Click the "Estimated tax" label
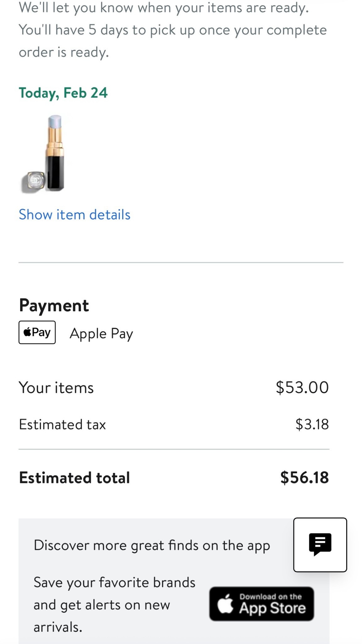Image resolution: width=362 pixels, height=644 pixels. (62, 424)
